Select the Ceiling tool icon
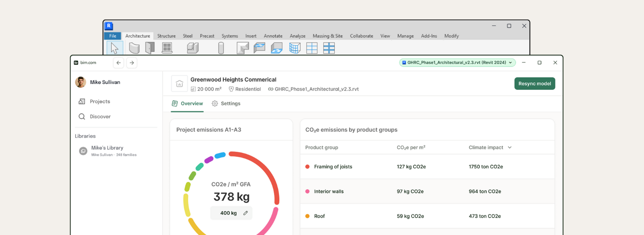The image size is (644, 235). coord(259,48)
